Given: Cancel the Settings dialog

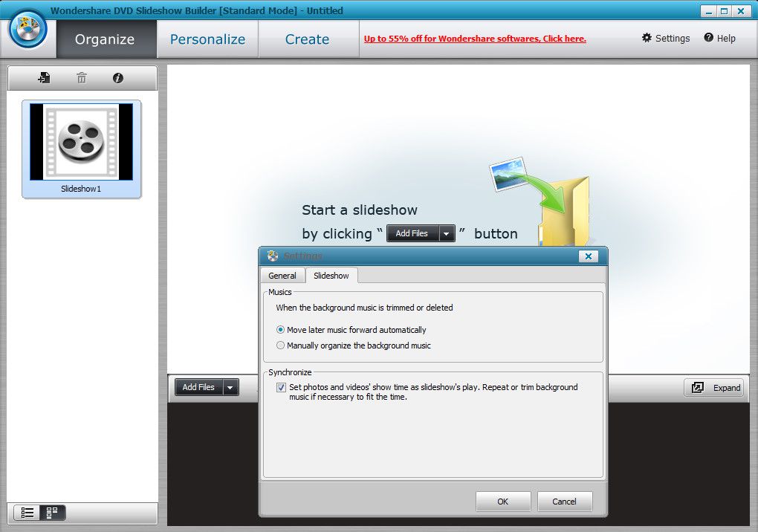Looking at the screenshot, I should point(564,502).
